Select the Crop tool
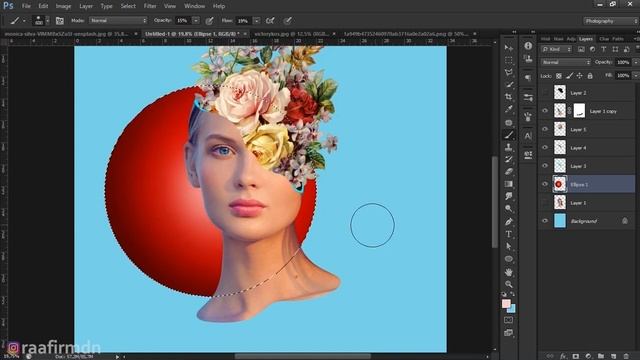Image resolution: width=640 pixels, height=360 pixels. 509,97
